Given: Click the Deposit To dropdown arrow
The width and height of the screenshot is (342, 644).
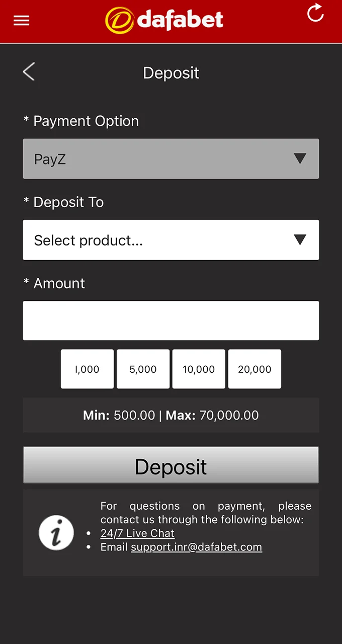Looking at the screenshot, I should tap(300, 240).
